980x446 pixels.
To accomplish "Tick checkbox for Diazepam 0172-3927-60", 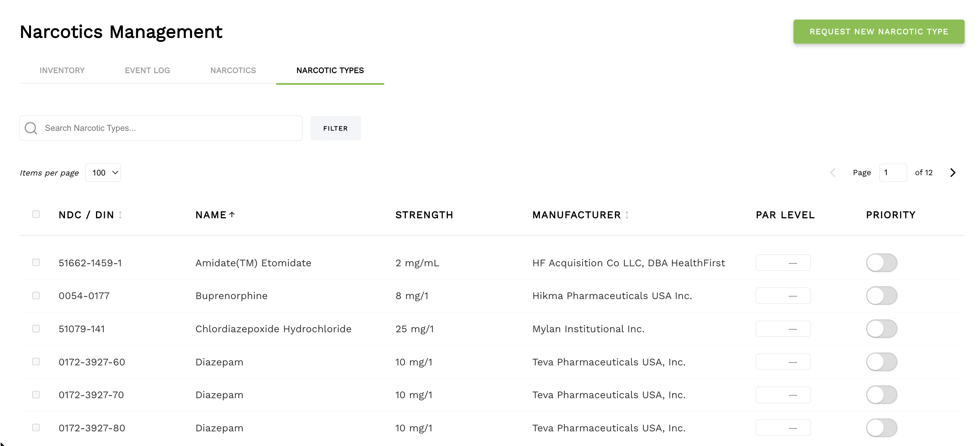I will point(36,361).
